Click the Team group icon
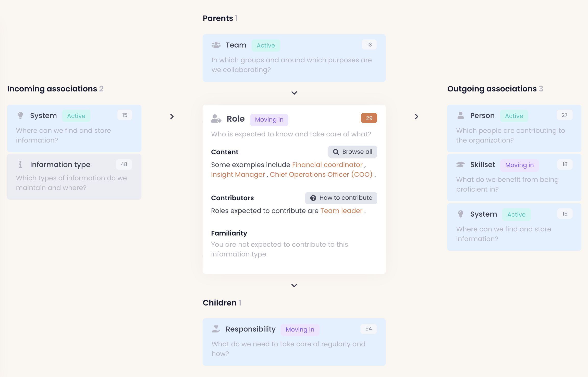This screenshot has width=588, height=377. pyautogui.click(x=216, y=45)
